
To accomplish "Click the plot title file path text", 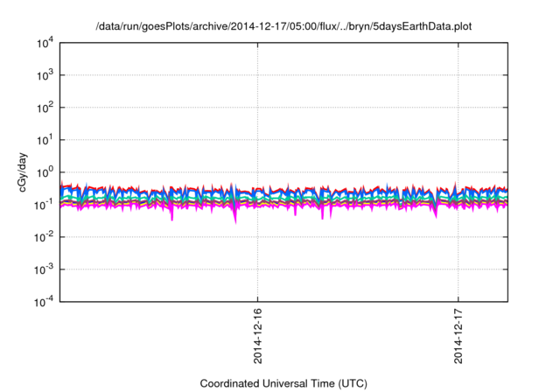I will pos(283,26).
